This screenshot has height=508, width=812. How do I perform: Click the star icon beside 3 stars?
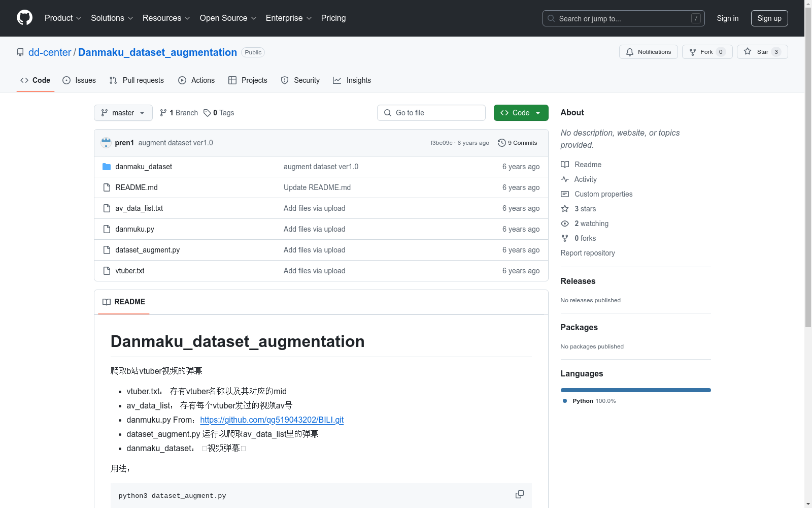565,209
